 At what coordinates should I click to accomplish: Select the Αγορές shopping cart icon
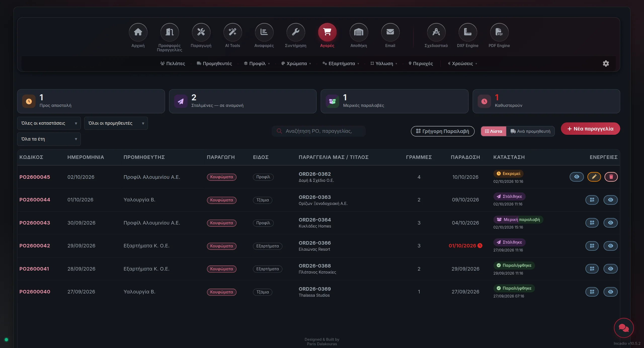327,32
